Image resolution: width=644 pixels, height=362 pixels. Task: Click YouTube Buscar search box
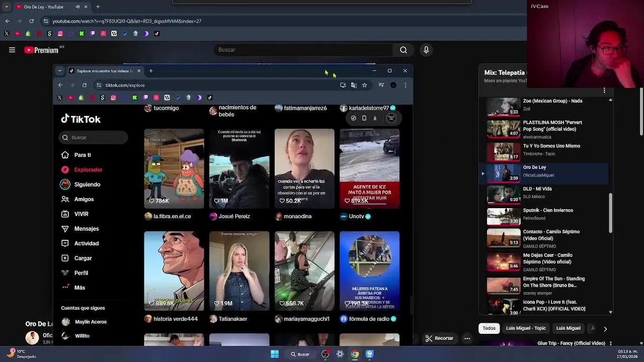304,50
